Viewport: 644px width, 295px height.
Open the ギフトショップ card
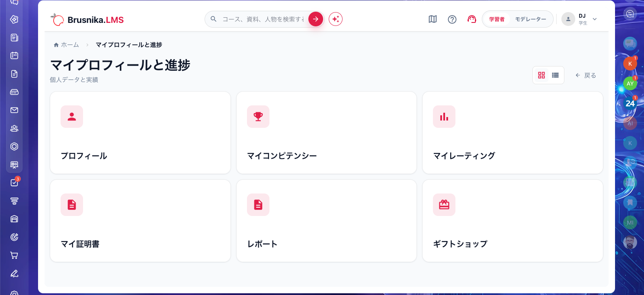pos(513,221)
